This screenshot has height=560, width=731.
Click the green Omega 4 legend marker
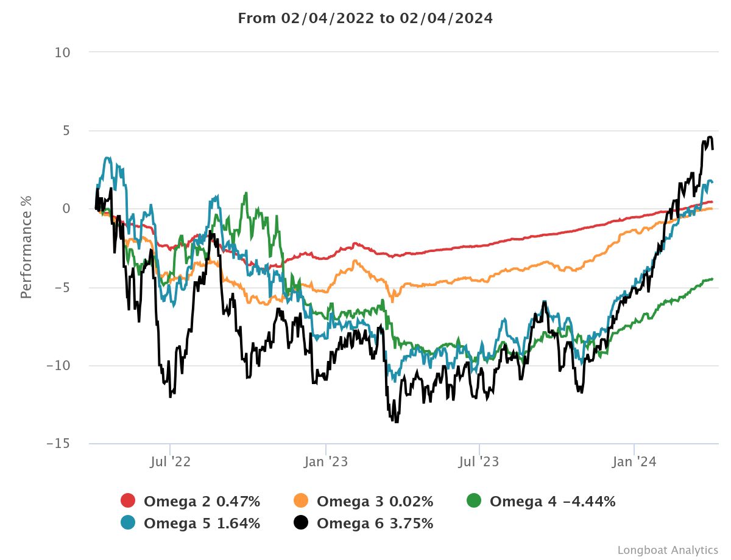pos(474,502)
